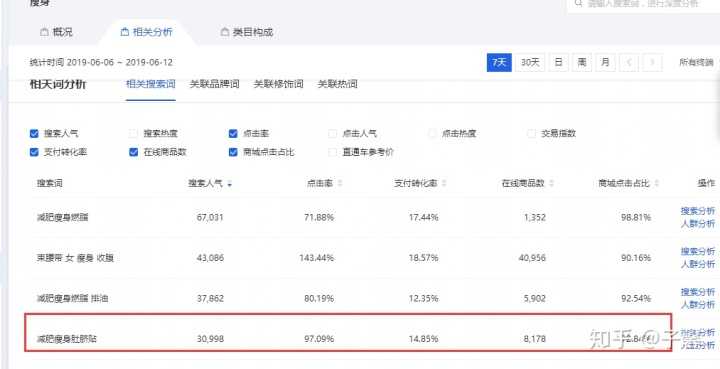This screenshot has height=369, width=720.
Task: Uncheck the 点击率 metric checkbox
Action: (233, 134)
